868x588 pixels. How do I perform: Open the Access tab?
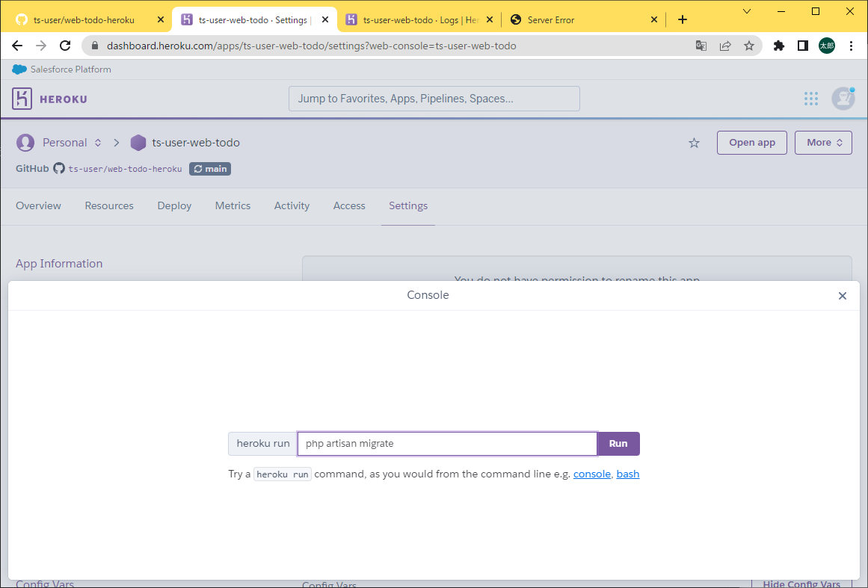349,205
